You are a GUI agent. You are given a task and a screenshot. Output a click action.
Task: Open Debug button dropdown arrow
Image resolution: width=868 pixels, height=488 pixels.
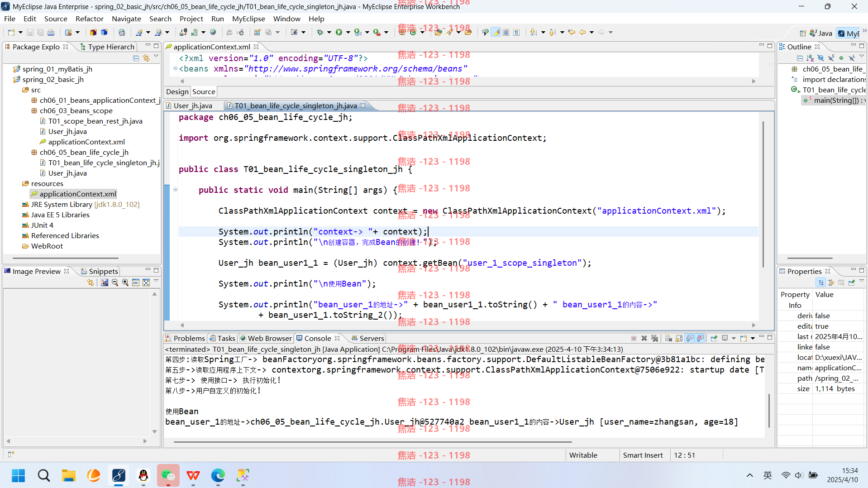(x=329, y=32)
